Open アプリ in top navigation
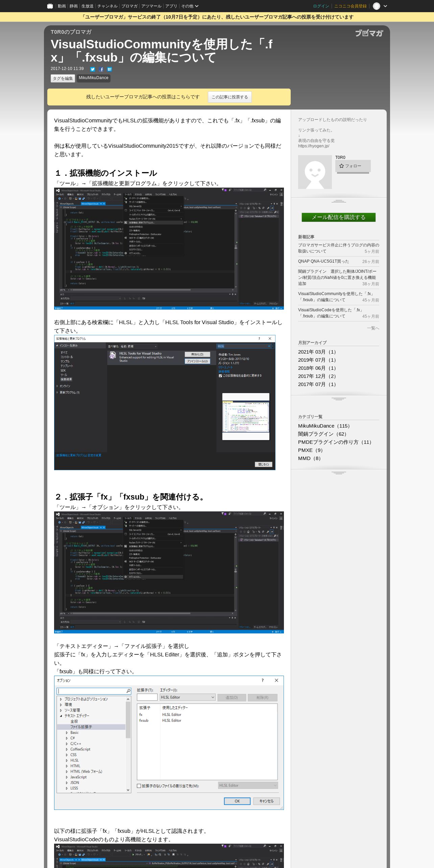This screenshot has width=434, height=868. pyautogui.click(x=171, y=6)
